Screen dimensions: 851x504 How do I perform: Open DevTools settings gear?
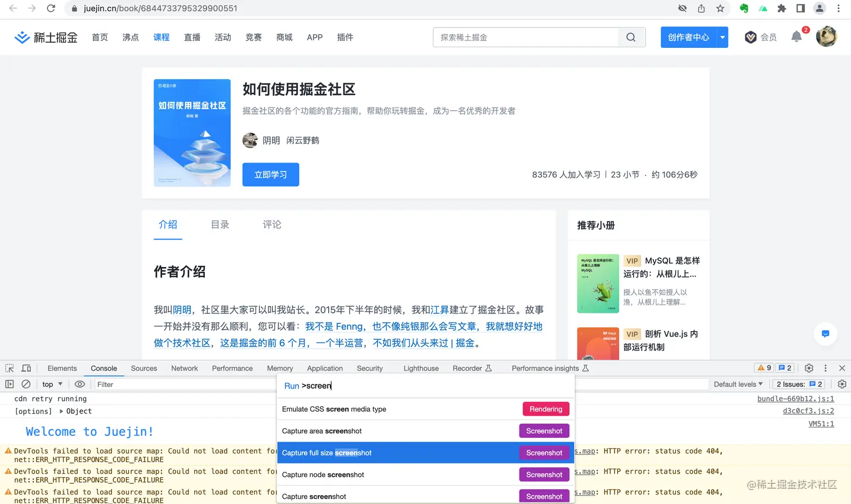(x=809, y=368)
